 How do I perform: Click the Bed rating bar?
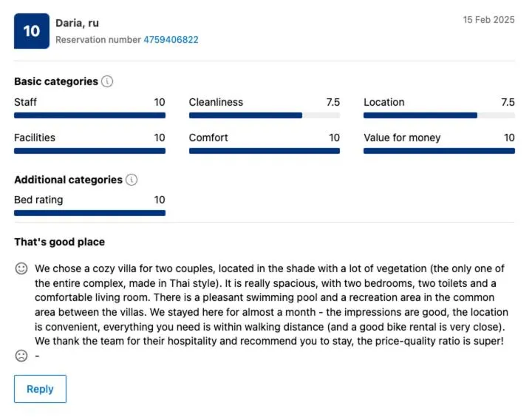[x=89, y=213]
